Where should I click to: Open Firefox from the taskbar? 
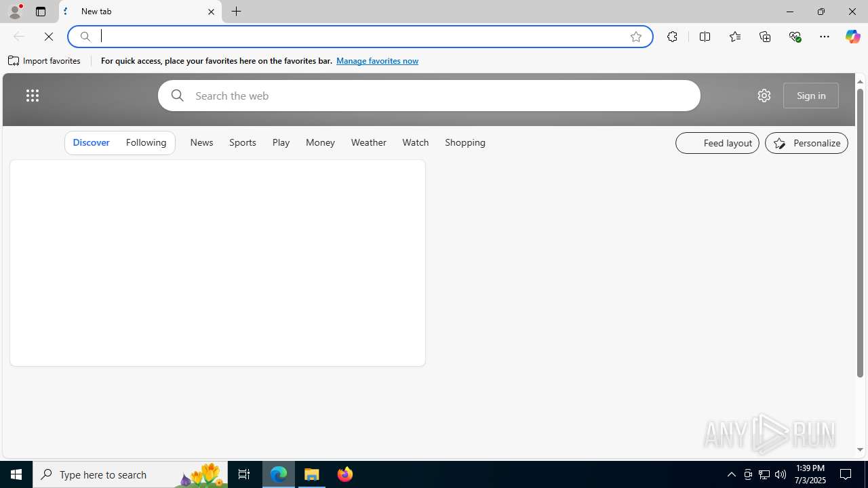click(x=344, y=474)
